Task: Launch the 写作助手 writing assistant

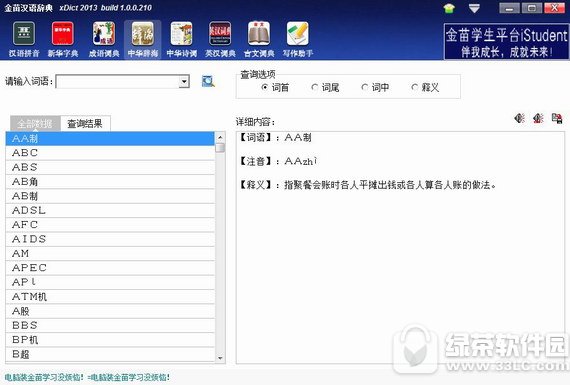Action: point(298,39)
